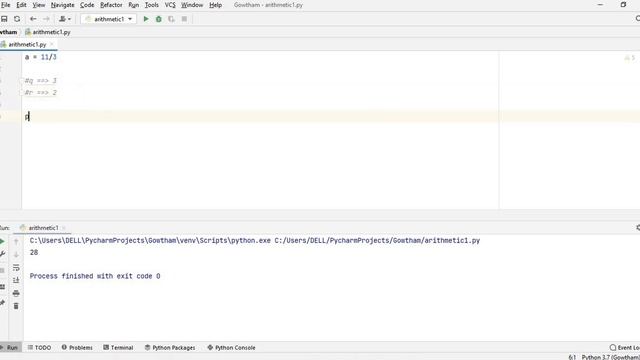The width and height of the screenshot is (640, 360).
Task: Click the comment line #r ==> 2
Action: 40,93
